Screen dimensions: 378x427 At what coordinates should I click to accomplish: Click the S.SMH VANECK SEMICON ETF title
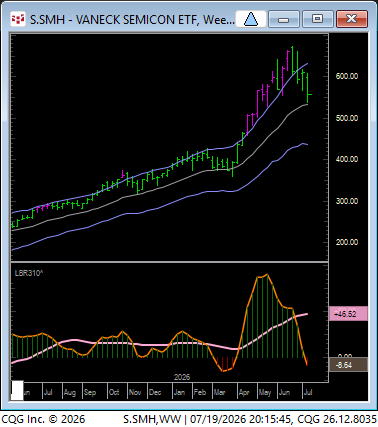tap(132, 20)
